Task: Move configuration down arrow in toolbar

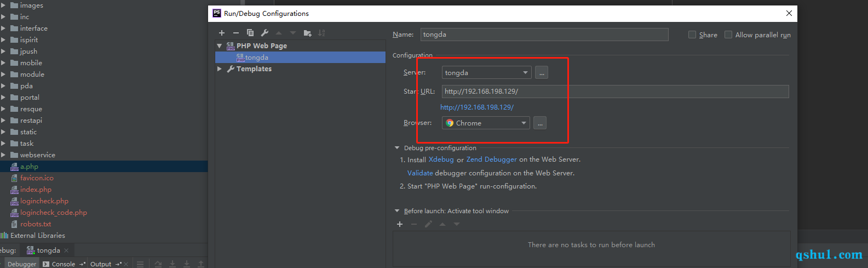Action: (x=293, y=33)
